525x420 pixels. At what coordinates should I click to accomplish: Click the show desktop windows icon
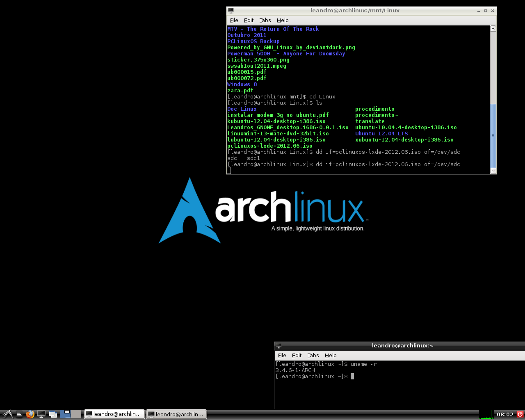pyautogui.click(x=53, y=414)
